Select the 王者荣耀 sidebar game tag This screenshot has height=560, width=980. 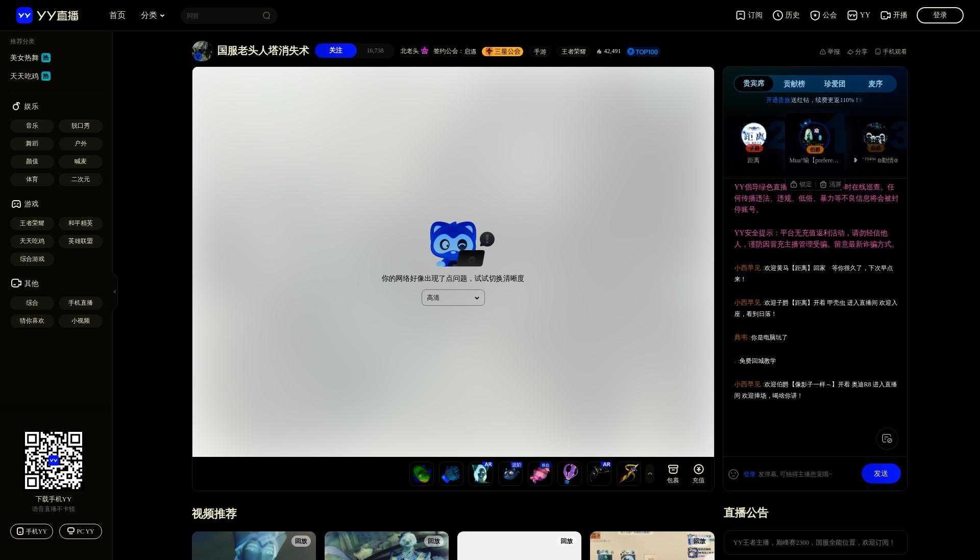tap(32, 223)
